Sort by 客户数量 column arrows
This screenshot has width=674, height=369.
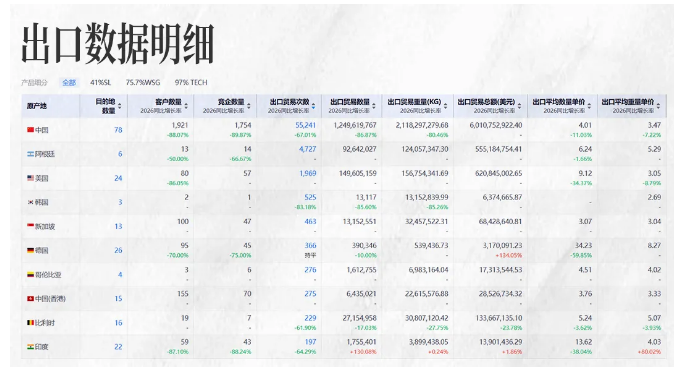(x=186, y=106)
